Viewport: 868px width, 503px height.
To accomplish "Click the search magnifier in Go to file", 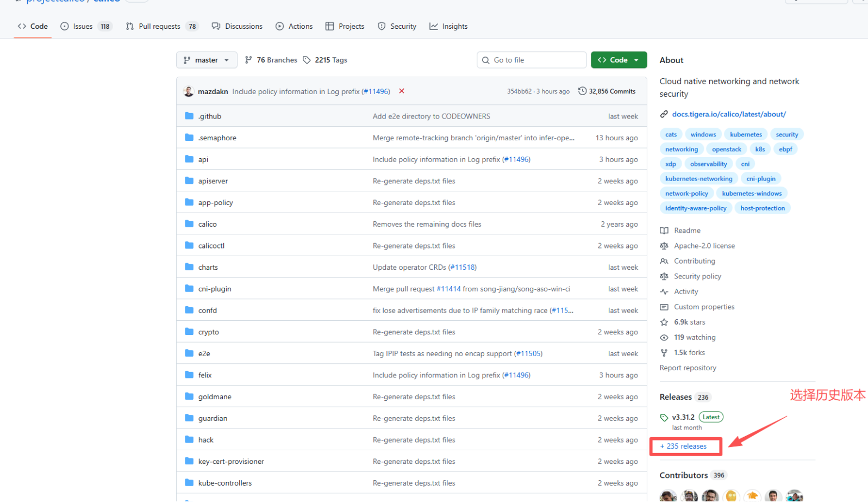I will click(486, 60).
